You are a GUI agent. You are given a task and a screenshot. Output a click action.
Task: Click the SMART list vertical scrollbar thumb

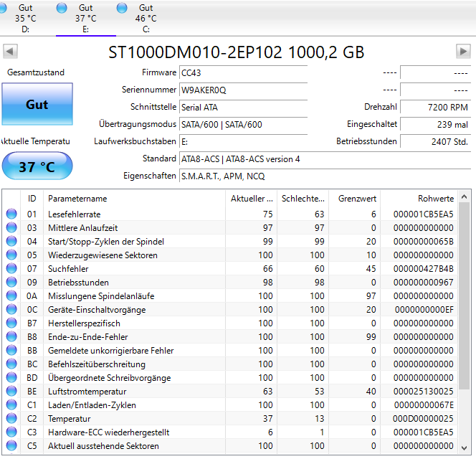coord(464,296)
